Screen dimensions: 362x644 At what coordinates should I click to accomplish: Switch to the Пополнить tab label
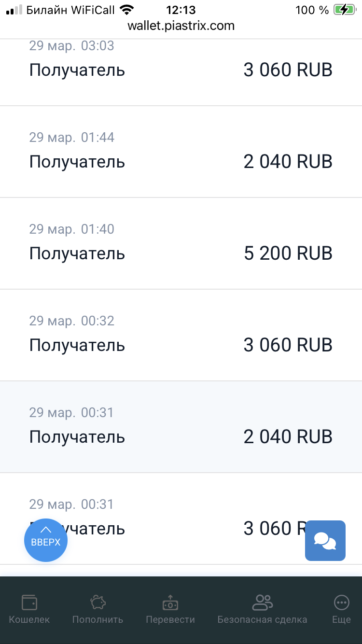pos(98,619)
